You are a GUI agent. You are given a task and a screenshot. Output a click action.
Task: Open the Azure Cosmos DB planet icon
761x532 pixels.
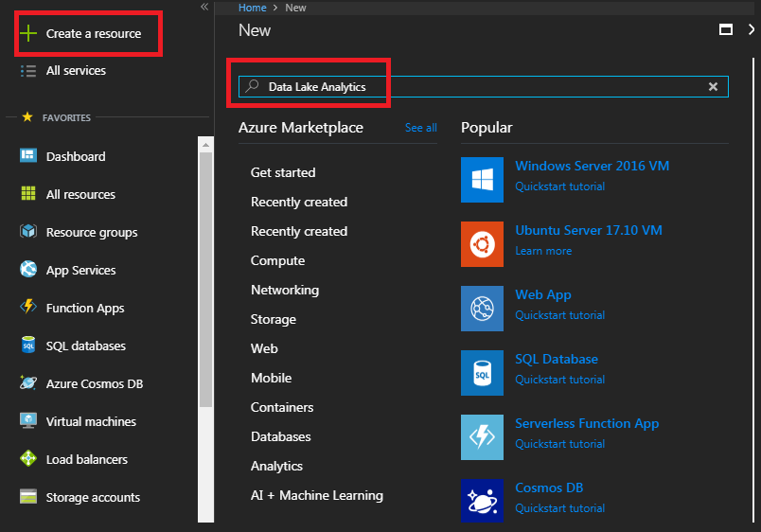click(x=28, y=382)
